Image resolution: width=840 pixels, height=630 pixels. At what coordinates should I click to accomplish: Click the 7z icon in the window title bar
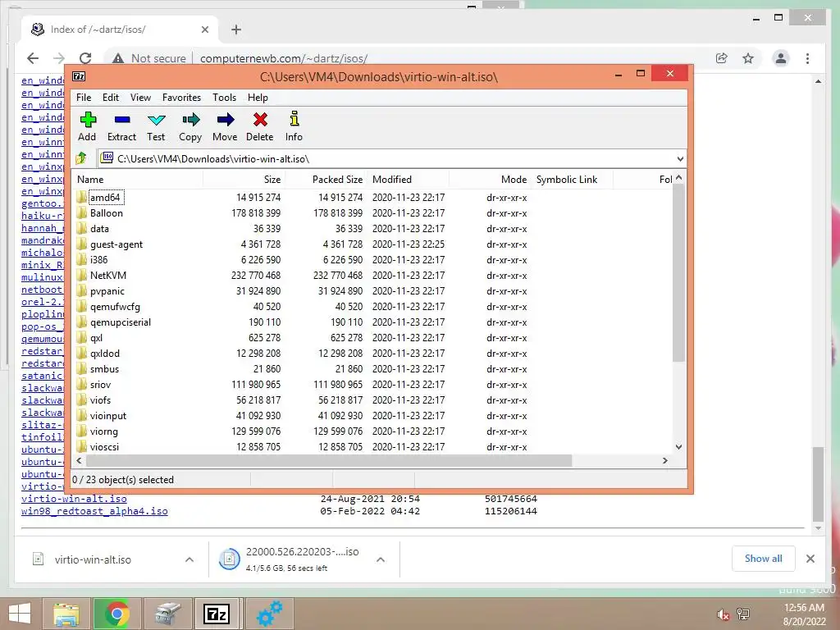[79, 76]
